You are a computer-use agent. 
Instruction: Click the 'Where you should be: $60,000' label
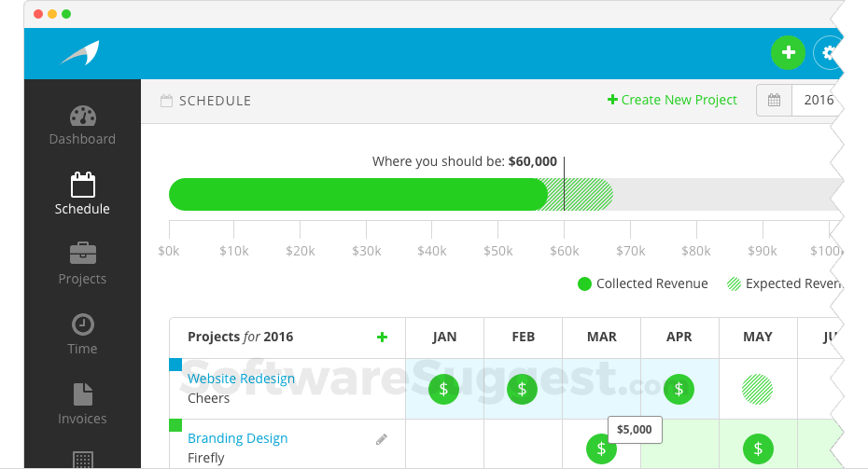[x=465, y=161]
